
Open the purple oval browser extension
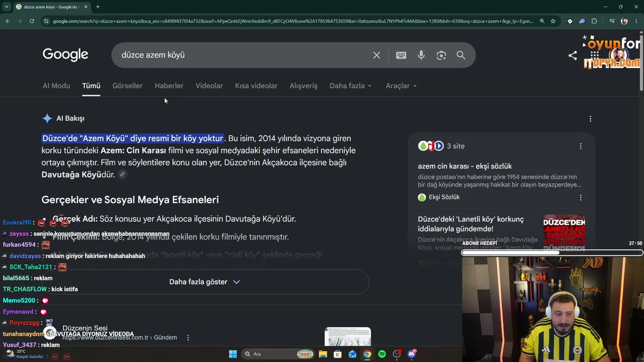[582, 21]
